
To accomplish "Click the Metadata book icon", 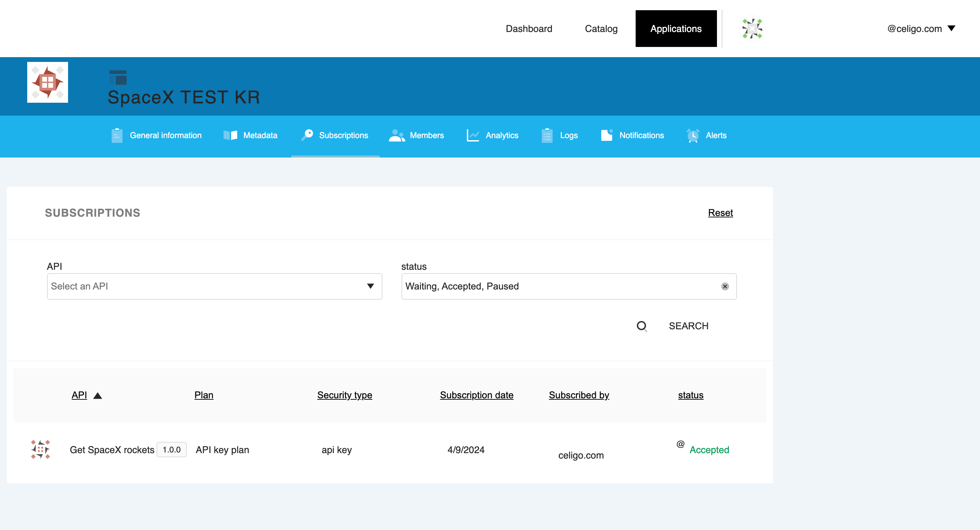I will [230, 135].
